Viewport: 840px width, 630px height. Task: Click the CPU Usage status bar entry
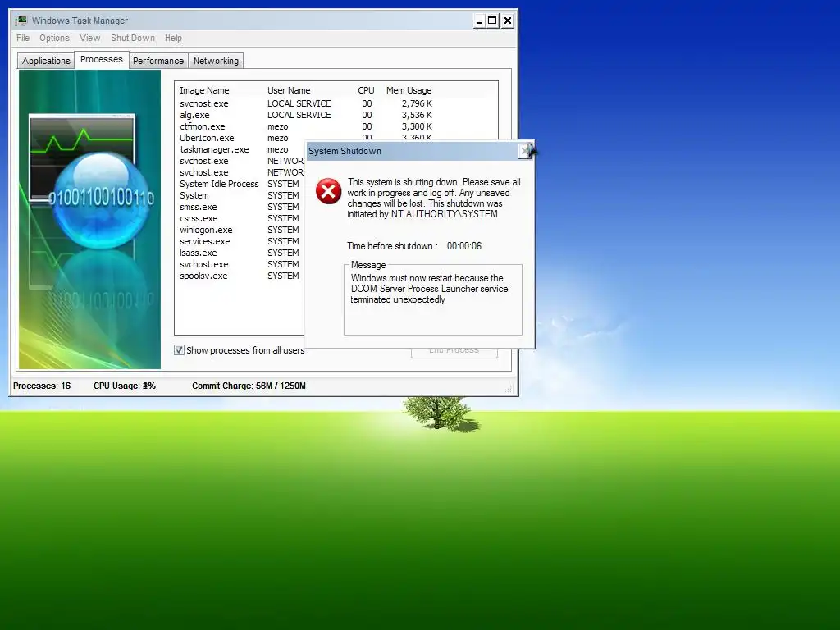(x=125, y=386)
